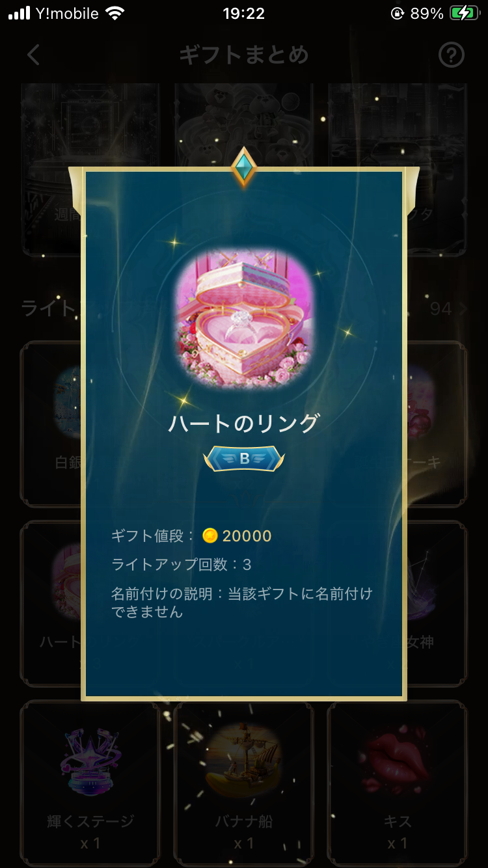
Task: Tap the back arrow at top left
Action: pyautogui.click(x=34, y=55)
